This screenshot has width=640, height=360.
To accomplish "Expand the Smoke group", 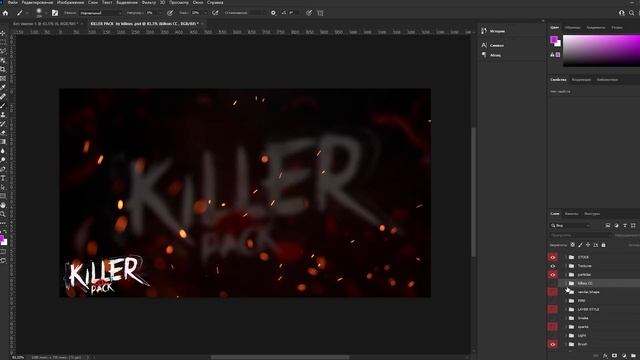I will pyautogui.click(x=566, y=318).
